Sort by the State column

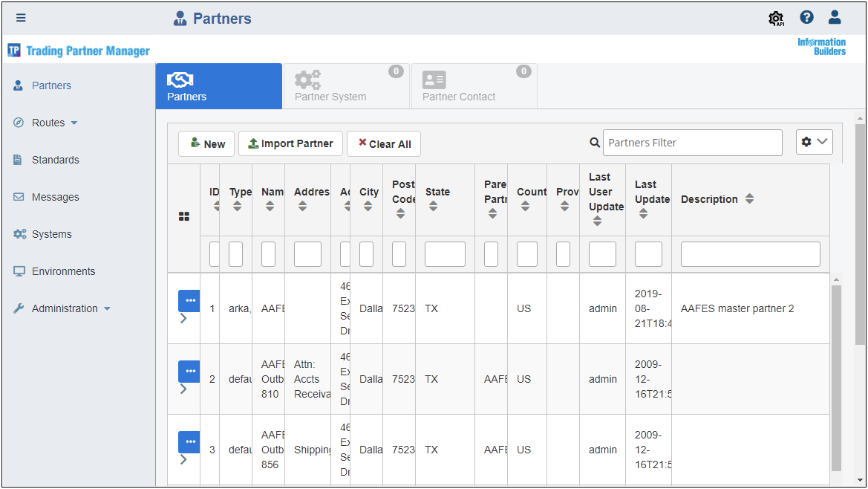pos(433,207)
